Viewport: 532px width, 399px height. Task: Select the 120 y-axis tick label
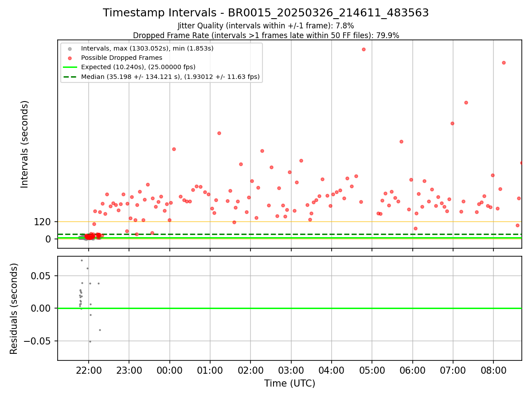coord(43,222)
